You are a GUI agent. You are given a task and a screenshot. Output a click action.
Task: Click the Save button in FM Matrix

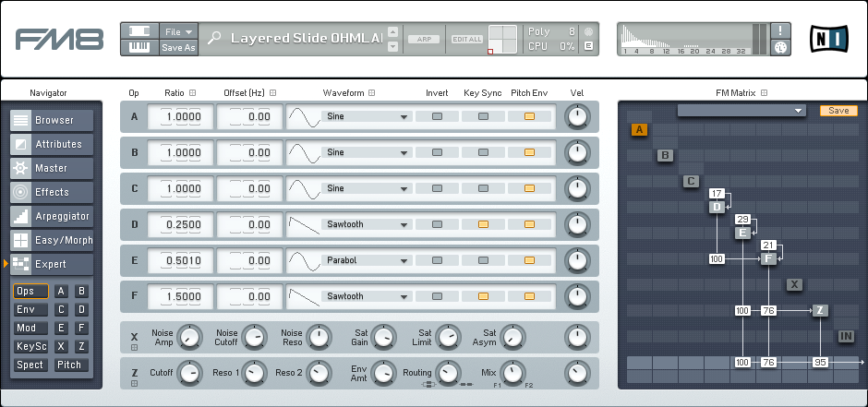[x=838, y=111]
